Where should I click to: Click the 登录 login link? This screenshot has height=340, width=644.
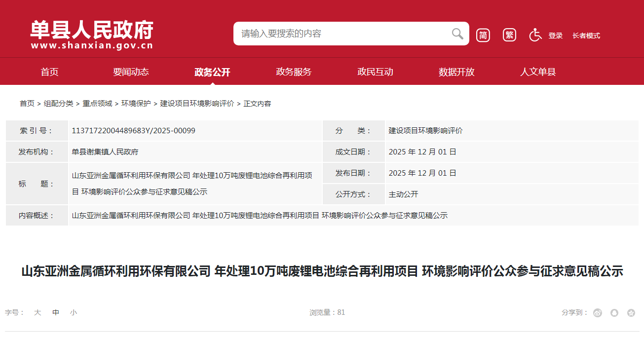point(555,36)
